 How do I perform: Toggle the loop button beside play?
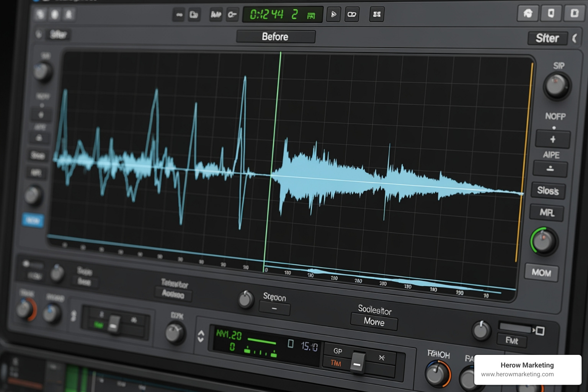(x=352, y=15)
